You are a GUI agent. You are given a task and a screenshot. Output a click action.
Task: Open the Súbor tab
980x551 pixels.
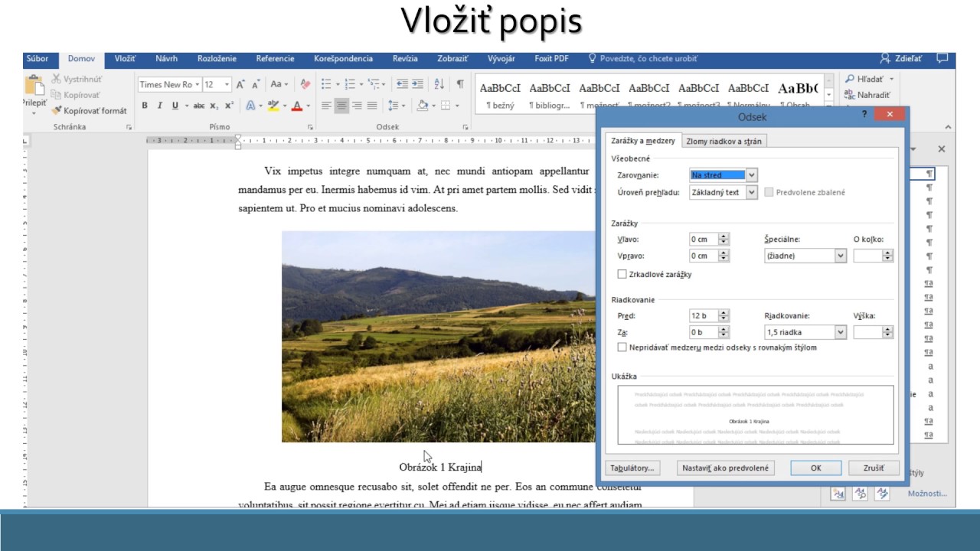coord(37,58)
